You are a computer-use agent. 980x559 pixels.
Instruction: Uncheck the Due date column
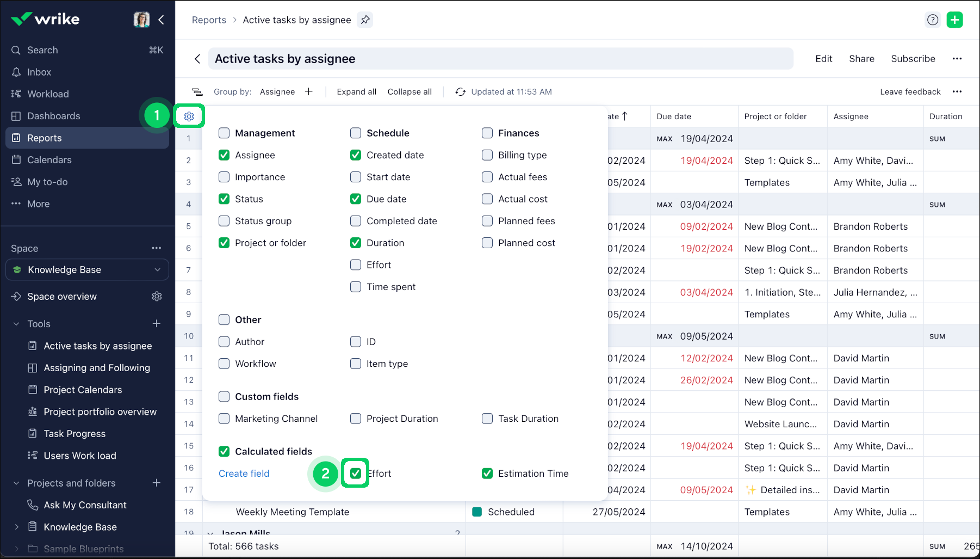point(356,199)
